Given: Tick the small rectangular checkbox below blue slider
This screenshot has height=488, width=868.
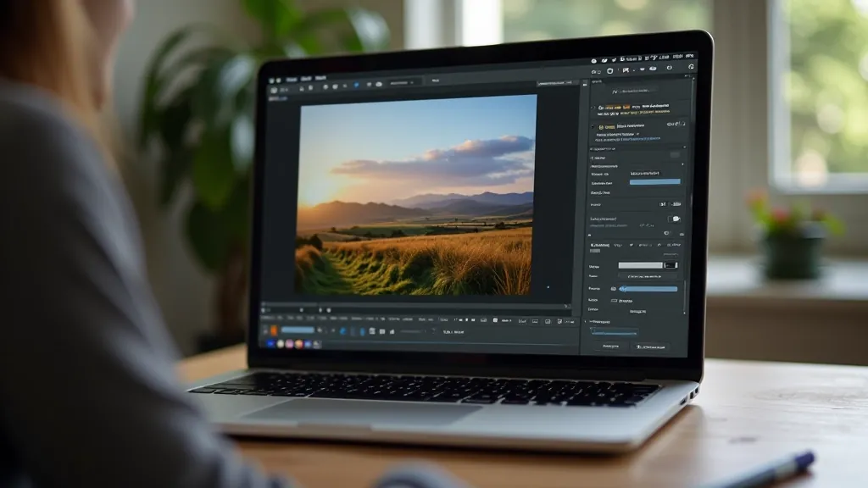Looking at the screenshot, I should point(614,301).
